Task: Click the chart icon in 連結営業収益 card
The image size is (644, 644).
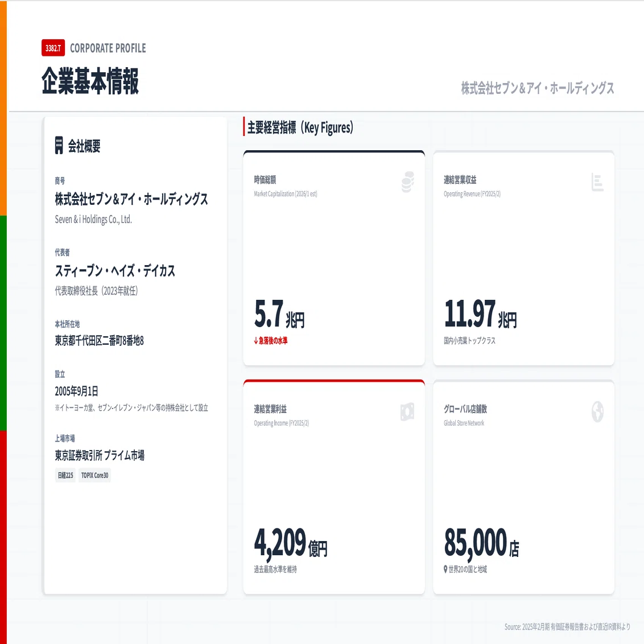Action: 597,182
